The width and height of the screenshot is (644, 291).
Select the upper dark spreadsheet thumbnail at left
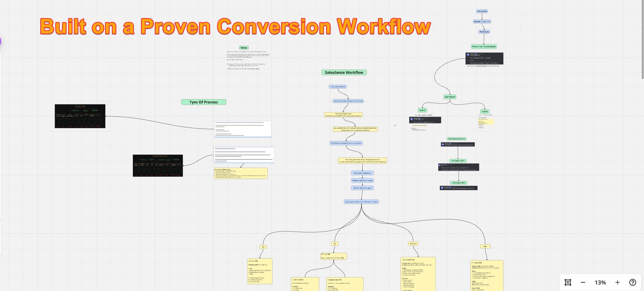80,116
